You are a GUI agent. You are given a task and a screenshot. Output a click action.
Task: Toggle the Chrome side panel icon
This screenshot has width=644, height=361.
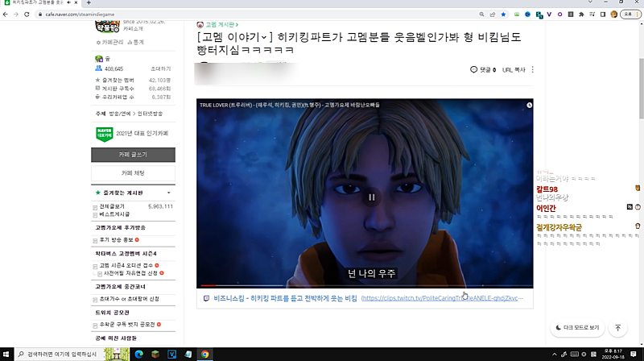(603, 15)
